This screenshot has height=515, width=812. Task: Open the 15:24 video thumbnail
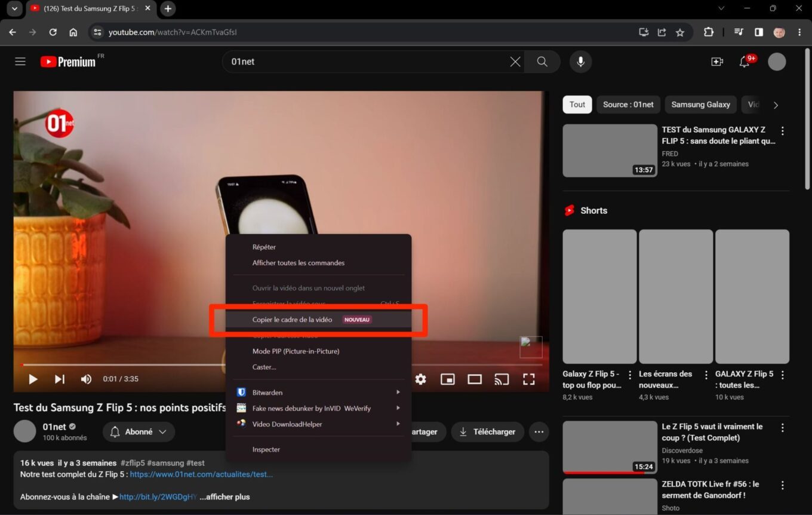tap(610, 447)
